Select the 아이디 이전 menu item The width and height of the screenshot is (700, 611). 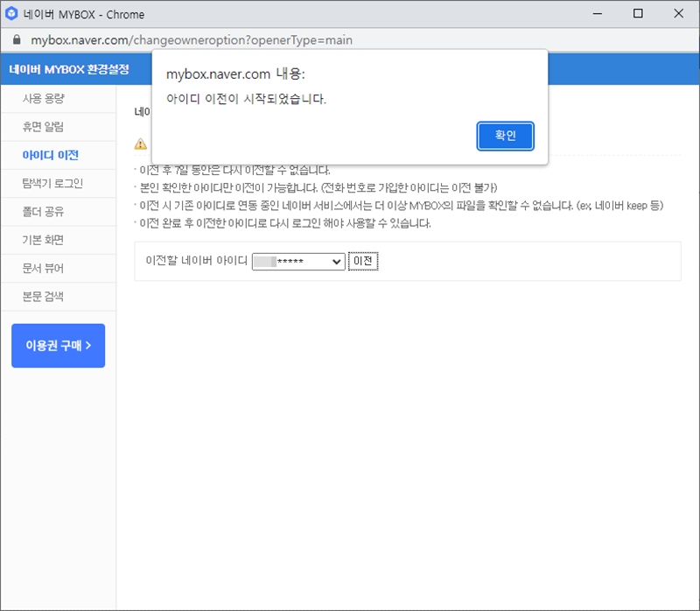[59, 155]
